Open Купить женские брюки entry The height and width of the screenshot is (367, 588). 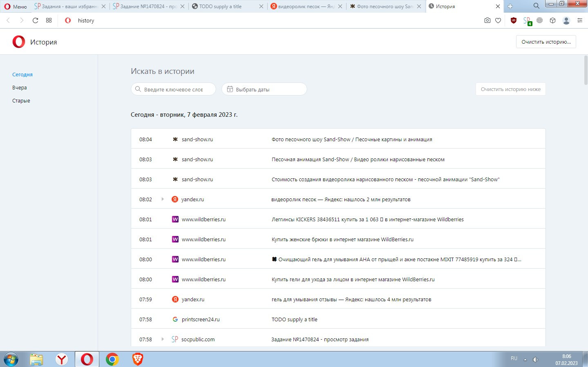point(342,239)
